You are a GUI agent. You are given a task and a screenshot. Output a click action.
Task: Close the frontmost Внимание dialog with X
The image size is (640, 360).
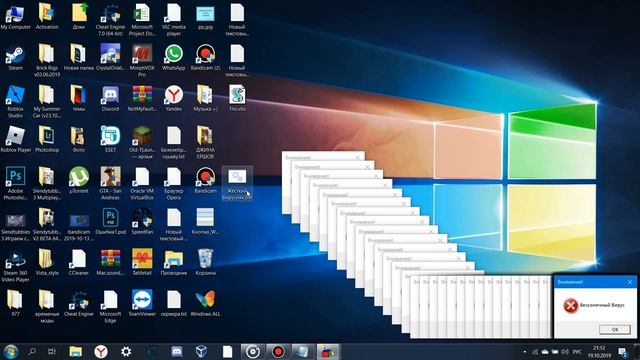(x=630, y=282)
